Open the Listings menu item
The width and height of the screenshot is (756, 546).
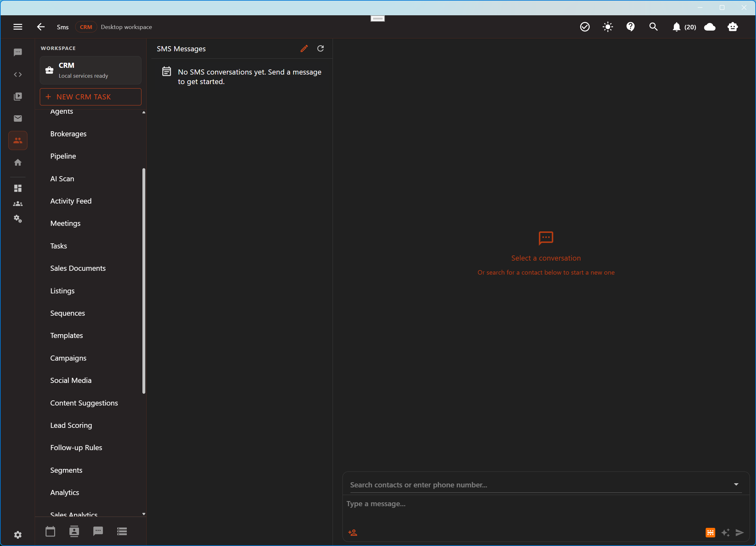[62, 291]
